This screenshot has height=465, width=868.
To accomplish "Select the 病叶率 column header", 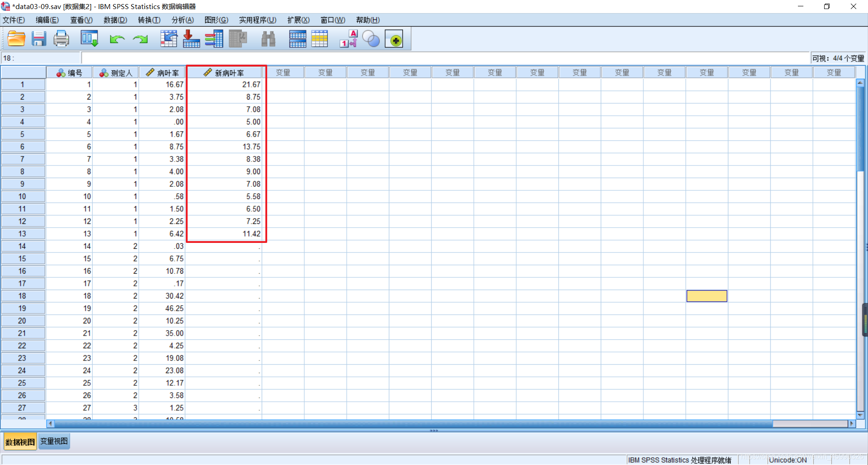I will tap(162, 73).
